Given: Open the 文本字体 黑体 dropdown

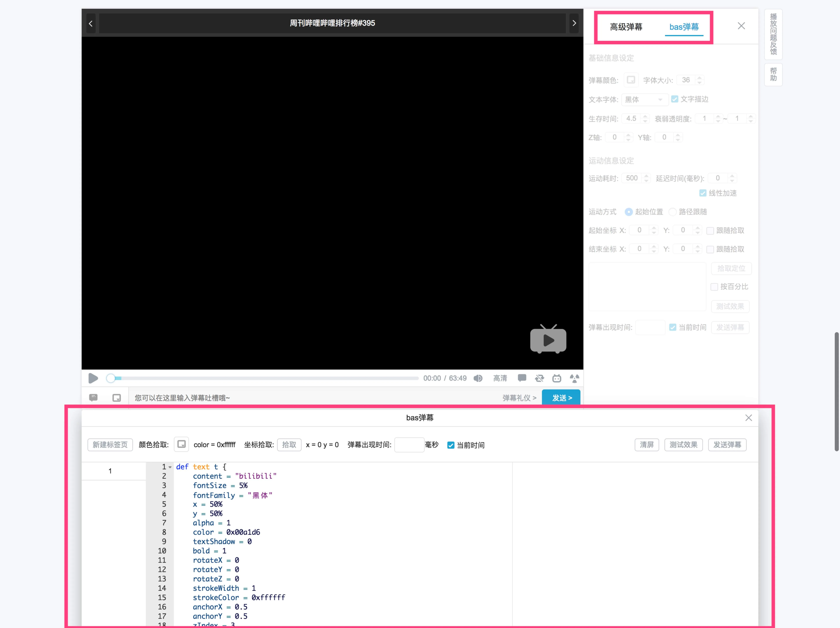Looking at the screenshot, I should tap(644, 100).
